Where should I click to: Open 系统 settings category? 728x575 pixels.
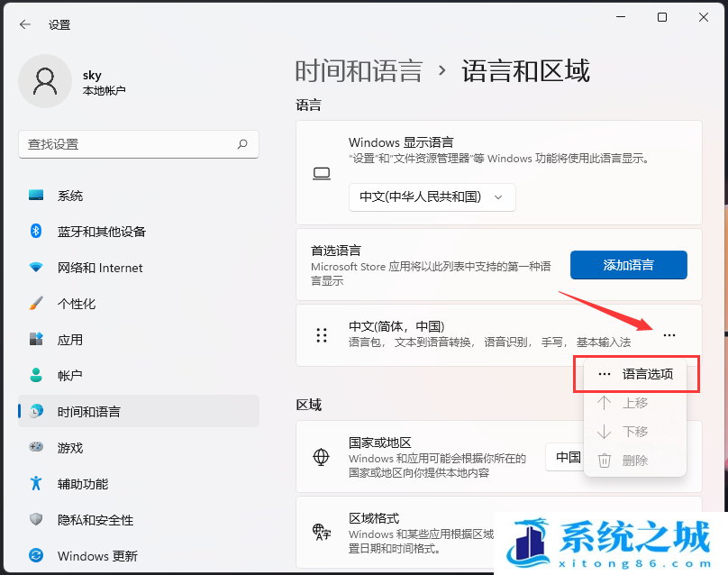tap(139, 195)
